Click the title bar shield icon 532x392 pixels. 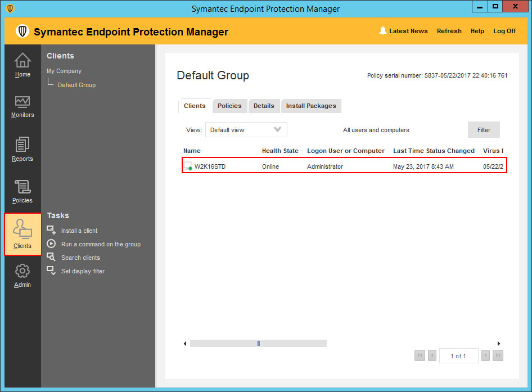click(x=10, y=8)
